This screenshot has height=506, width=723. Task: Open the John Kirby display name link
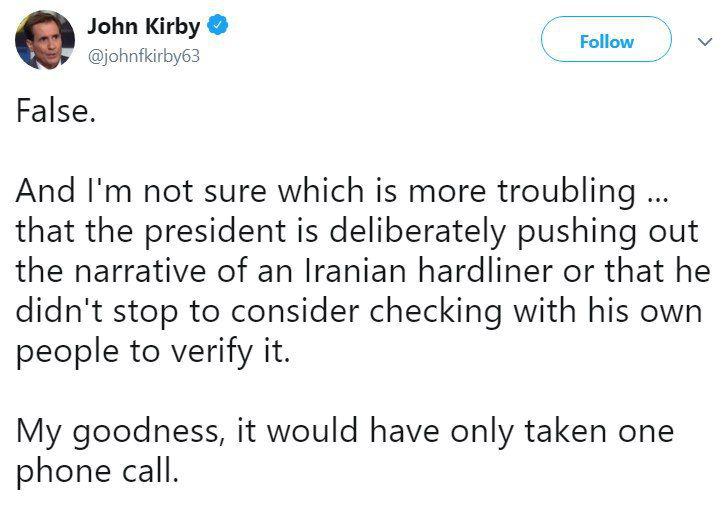pyautogui.click(x=143, y=26)
